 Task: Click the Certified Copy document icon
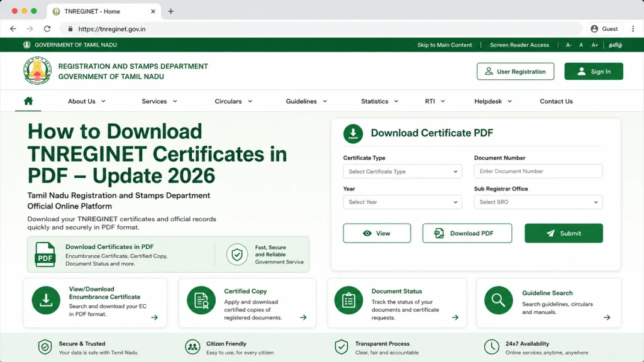201,300
